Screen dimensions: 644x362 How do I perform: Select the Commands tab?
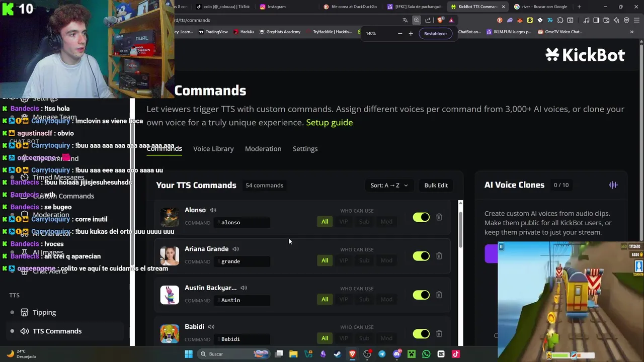[x=164, y=149]
